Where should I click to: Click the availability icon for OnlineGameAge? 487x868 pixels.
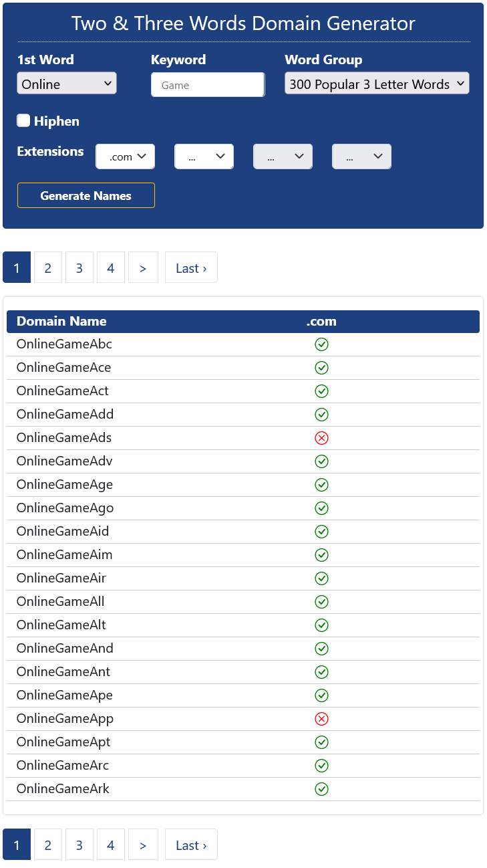pyautogui.click(x=321, y=485)
